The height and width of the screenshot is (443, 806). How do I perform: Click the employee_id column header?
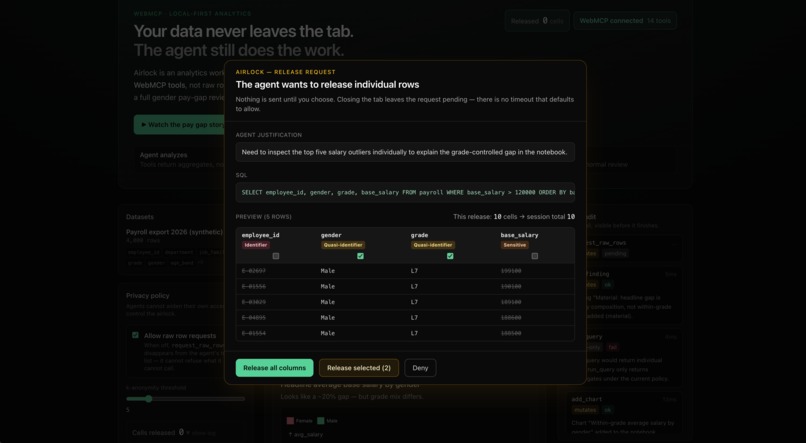click(261, 235)
